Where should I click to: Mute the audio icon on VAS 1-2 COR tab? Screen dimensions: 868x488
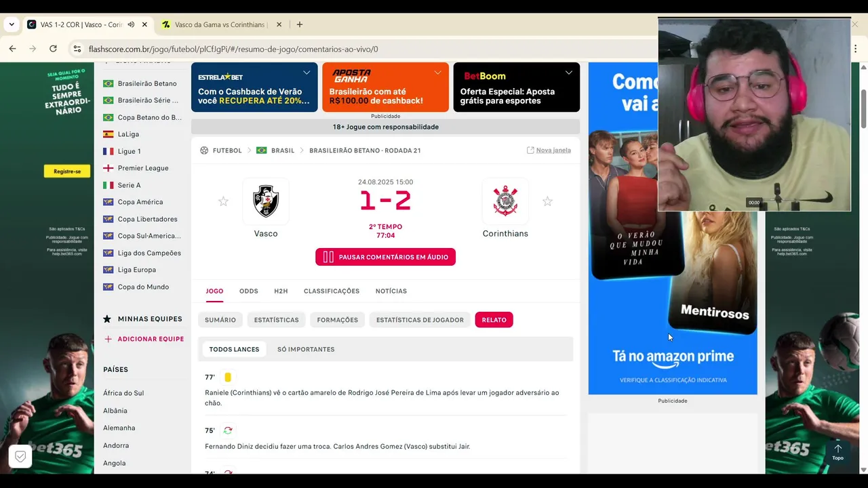pos(131,24)
